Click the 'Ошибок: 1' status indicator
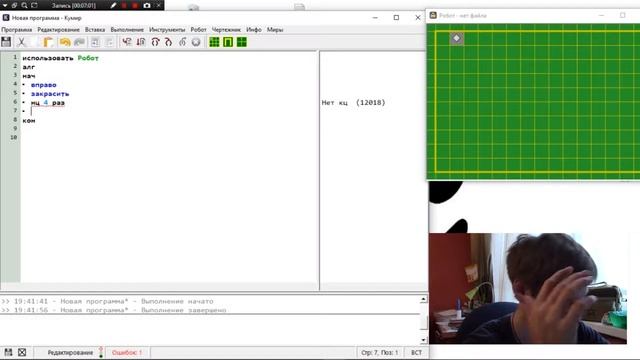This screenshot has height=360, width=640. 127,352
